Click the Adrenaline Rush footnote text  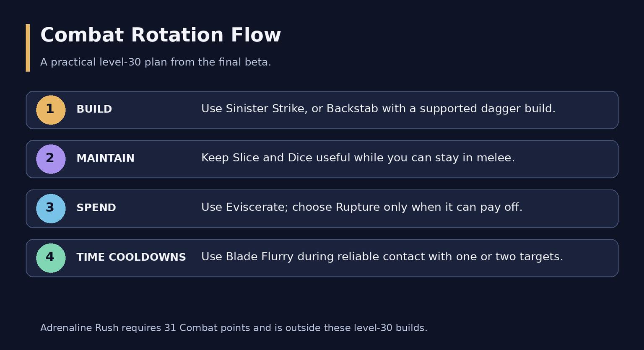coord(234,328)
